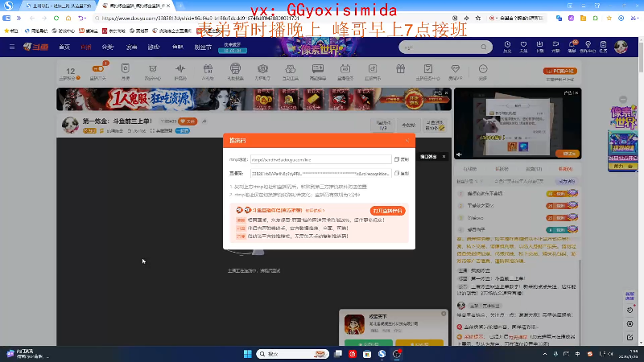Open the bullet chat screen icon

click(x=318, y=72)
